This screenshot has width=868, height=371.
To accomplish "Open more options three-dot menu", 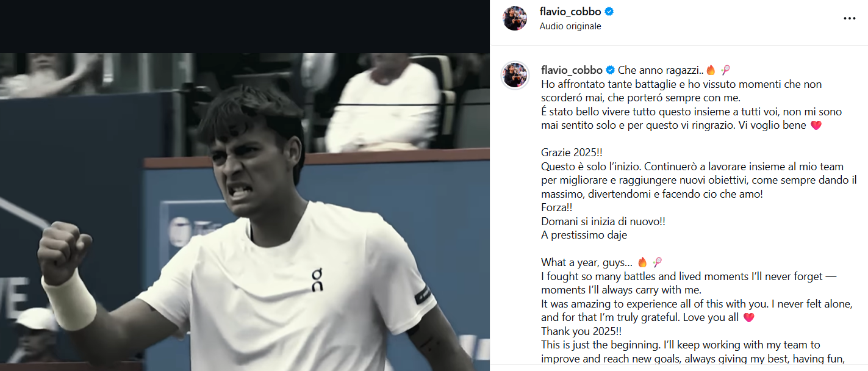I will (849, 19).
